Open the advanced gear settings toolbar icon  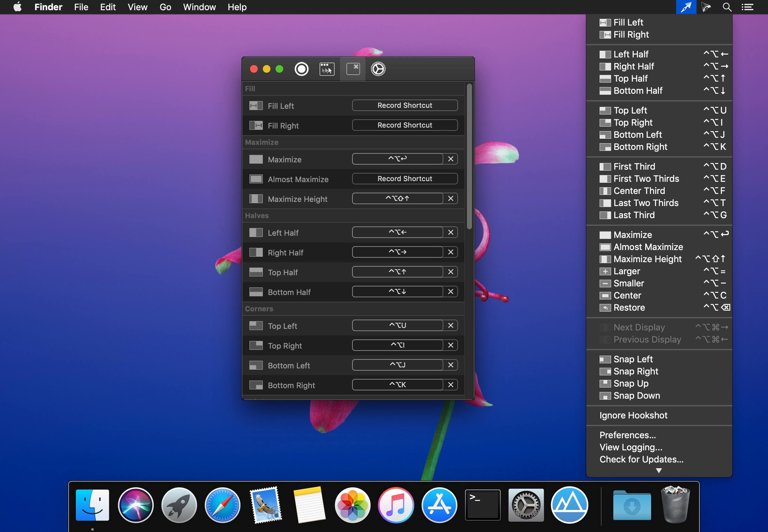378,69
